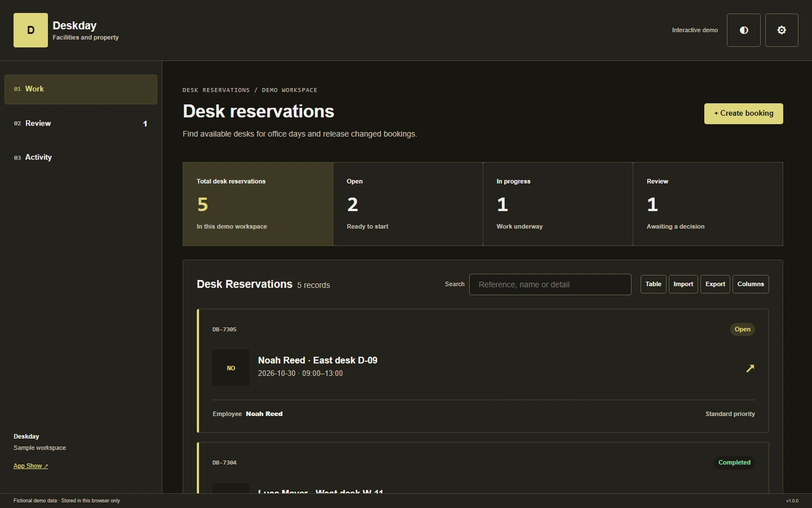Go to the Review navigation item
This screenshot has width=812, height=508.
click(x=81, y=123)
